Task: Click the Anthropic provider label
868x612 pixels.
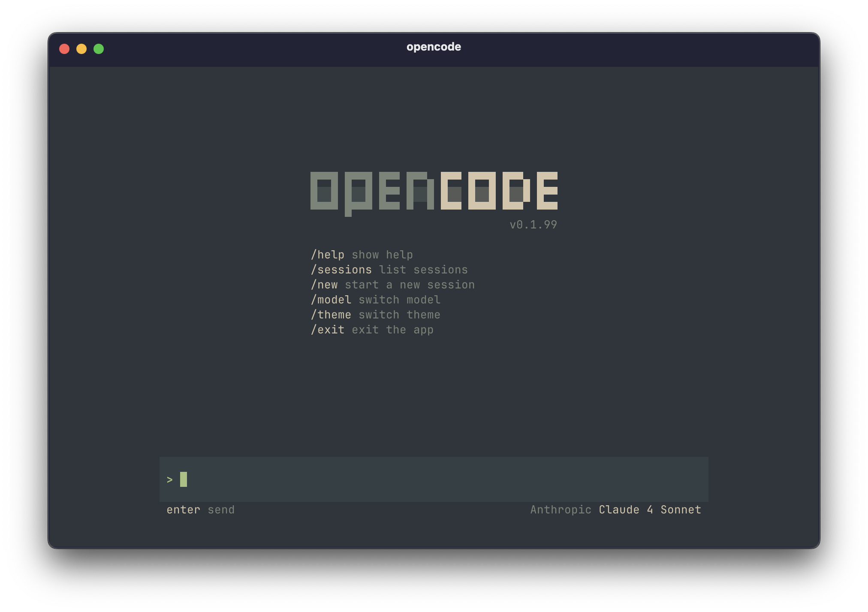Action: (561, 510)
